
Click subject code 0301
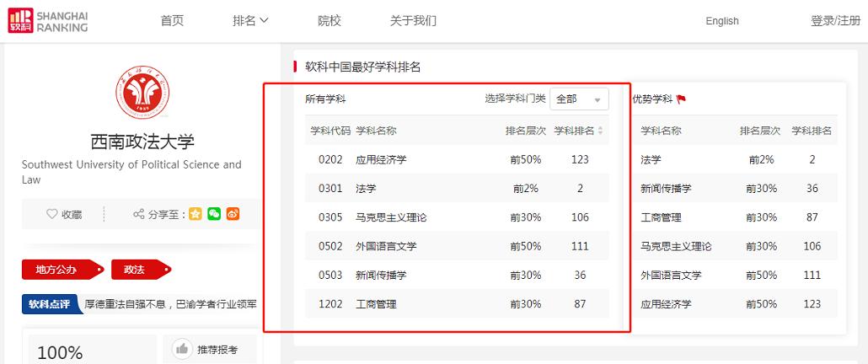coord(330,189)
